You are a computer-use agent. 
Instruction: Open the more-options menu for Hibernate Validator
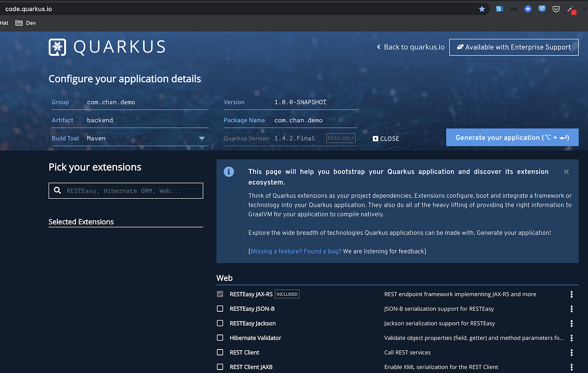click(571, 338)
